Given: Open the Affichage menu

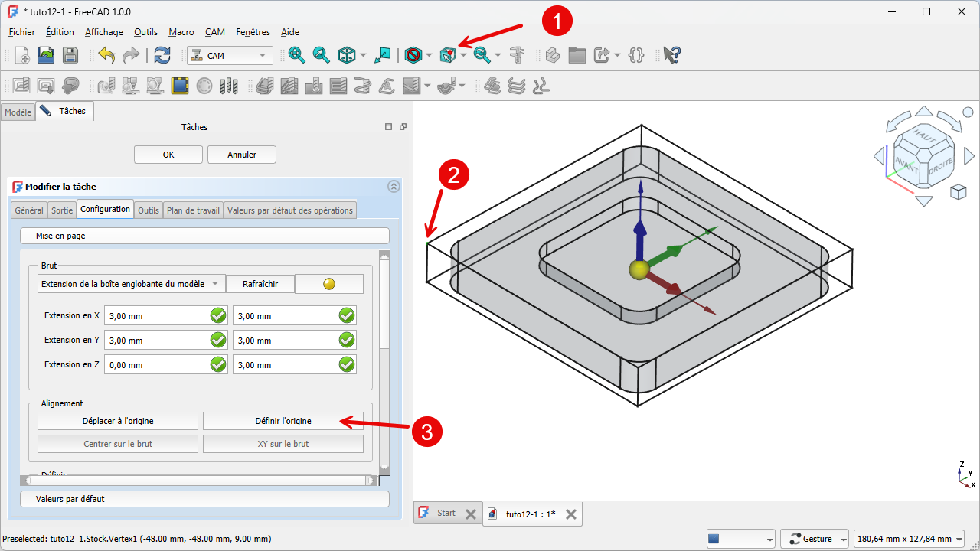Looking at the screenshot, I should [x=103, y=32].
